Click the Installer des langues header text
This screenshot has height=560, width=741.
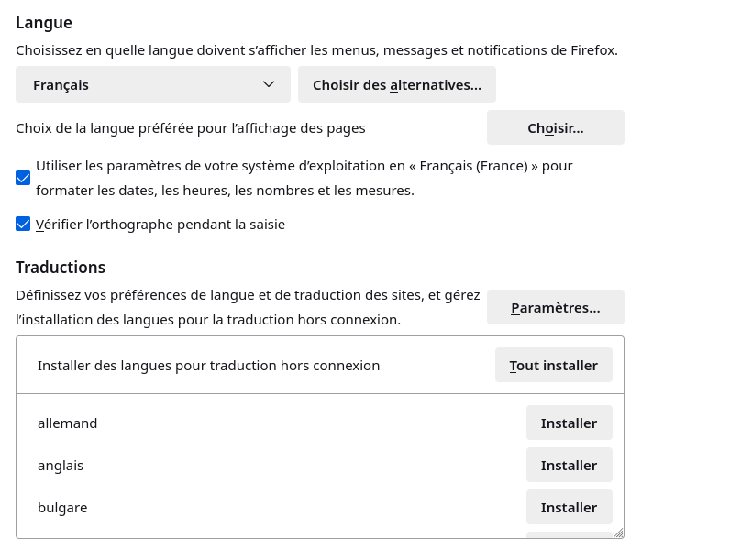tap(208, 365)
